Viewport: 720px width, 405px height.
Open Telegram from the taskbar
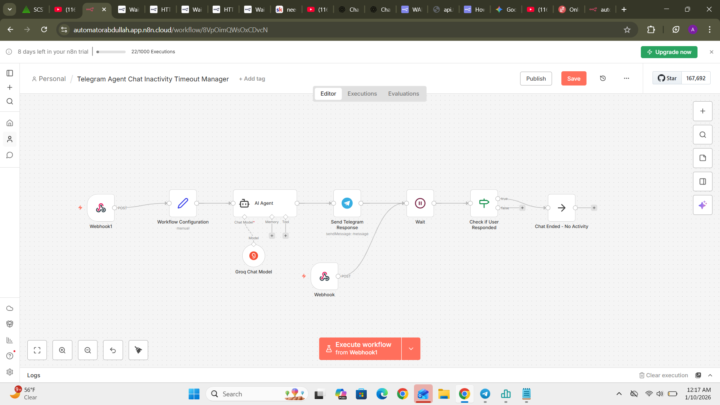click(x=485, y=394)
